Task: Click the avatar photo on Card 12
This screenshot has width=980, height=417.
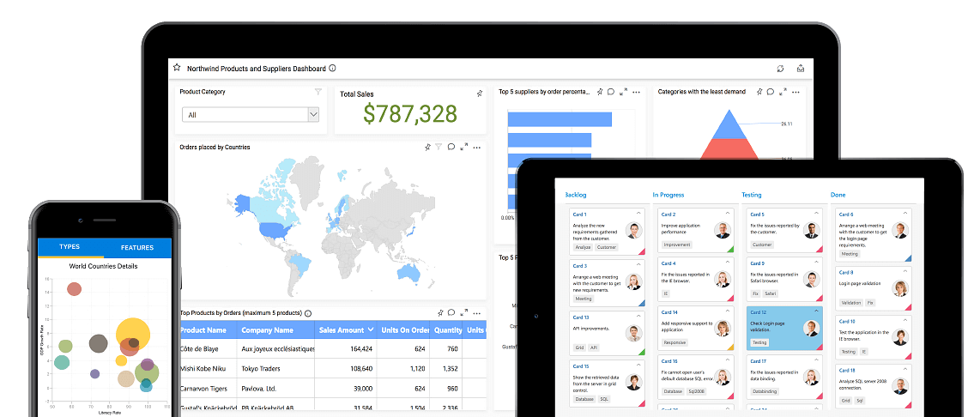Action: pyautogui.click(x=812, y=328)
